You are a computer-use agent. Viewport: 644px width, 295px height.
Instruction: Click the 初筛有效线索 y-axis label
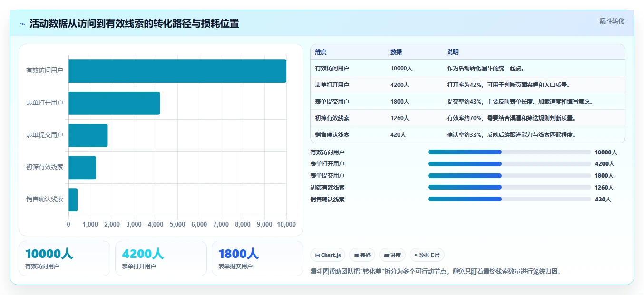(x=45, y=167)
